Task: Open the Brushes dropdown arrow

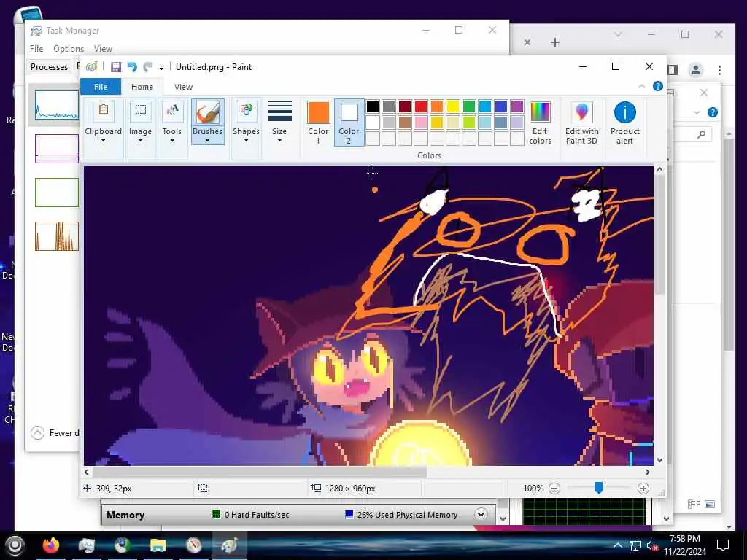Action: pos(208,141)
